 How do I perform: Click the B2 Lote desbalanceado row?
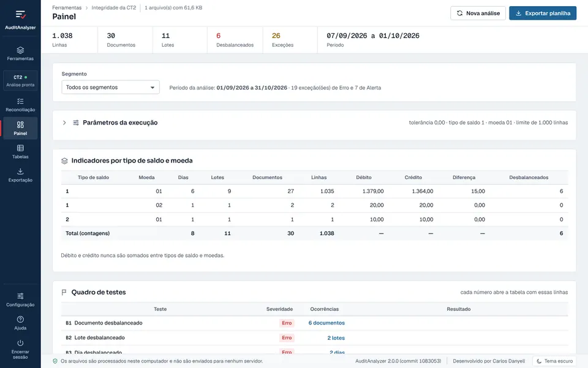(315, 338)
